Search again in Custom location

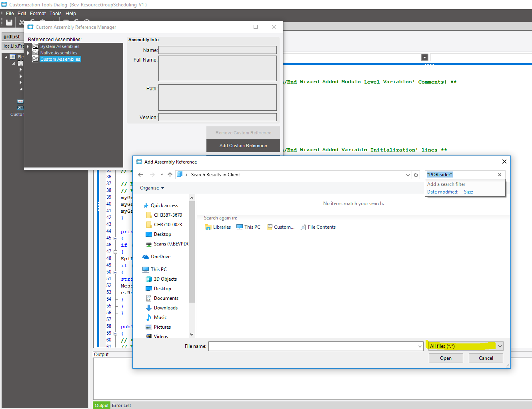click(280, 227)
